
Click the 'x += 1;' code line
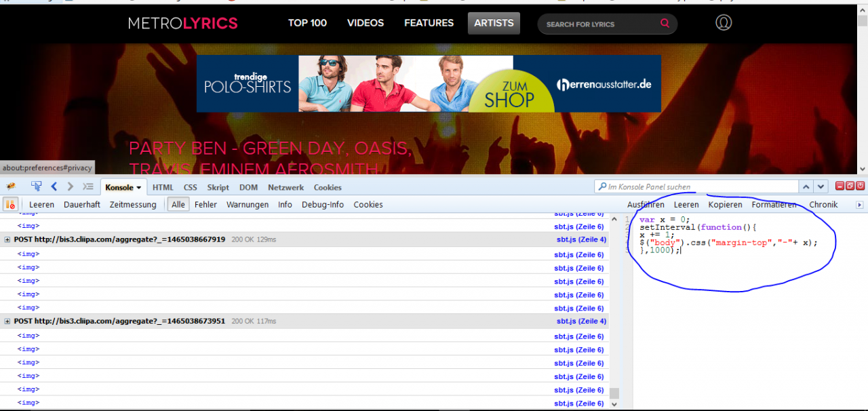656,235
